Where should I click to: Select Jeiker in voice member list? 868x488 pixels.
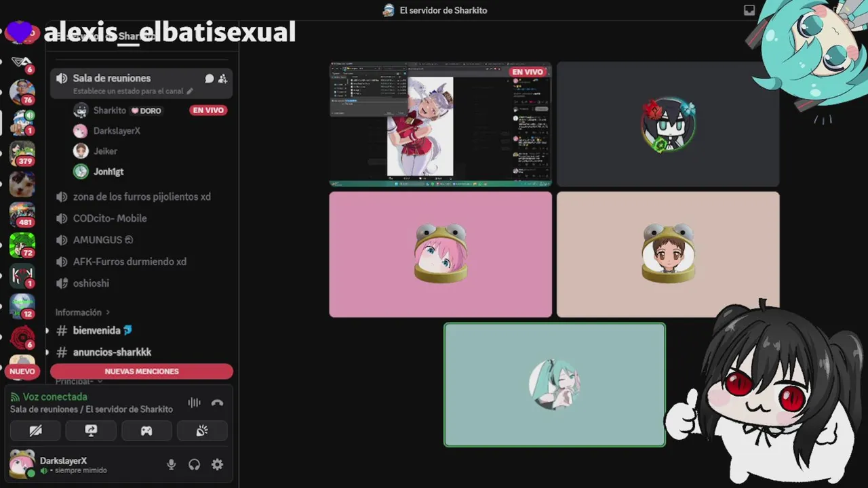tap(105, 151)
